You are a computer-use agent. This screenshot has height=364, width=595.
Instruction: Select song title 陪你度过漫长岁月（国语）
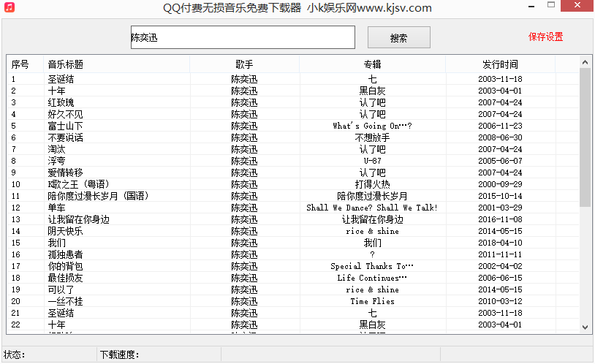click(x=98, y=196)
